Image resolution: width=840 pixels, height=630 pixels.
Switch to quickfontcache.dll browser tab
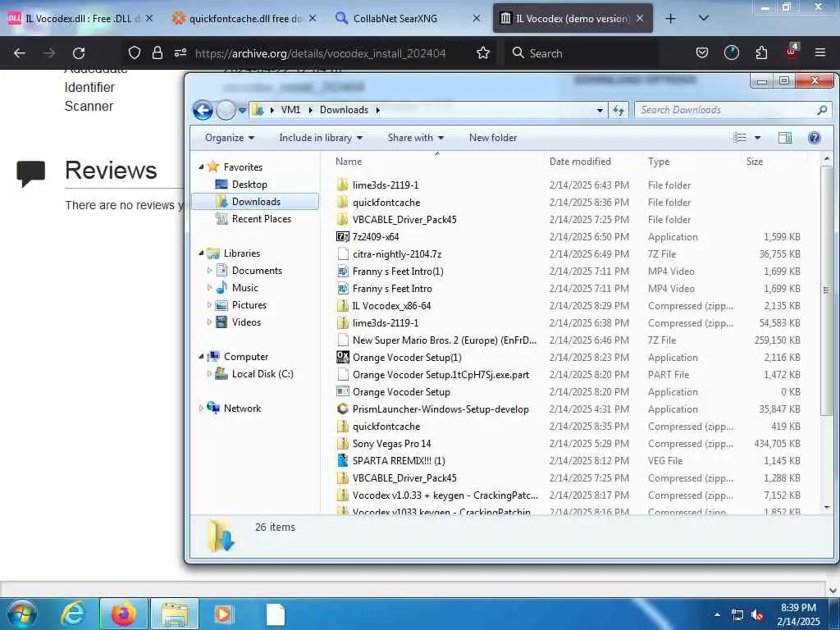pyautogui.click(x=244, y=18)
